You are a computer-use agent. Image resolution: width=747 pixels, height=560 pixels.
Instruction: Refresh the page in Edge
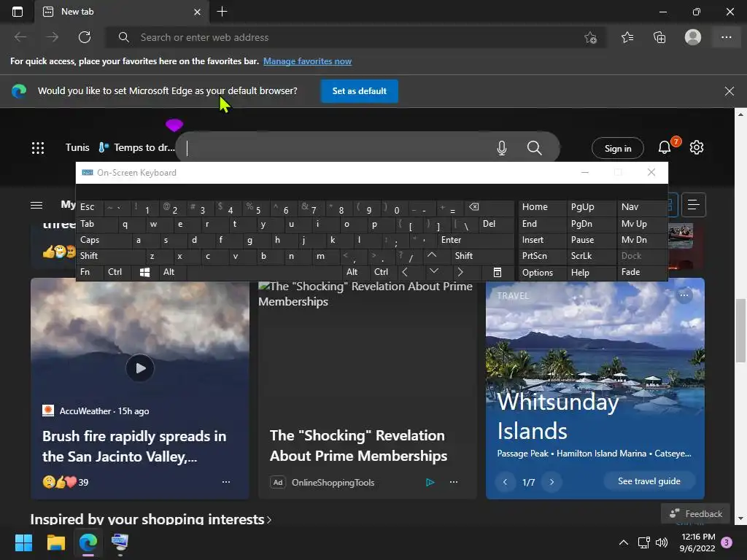(85, 37)
